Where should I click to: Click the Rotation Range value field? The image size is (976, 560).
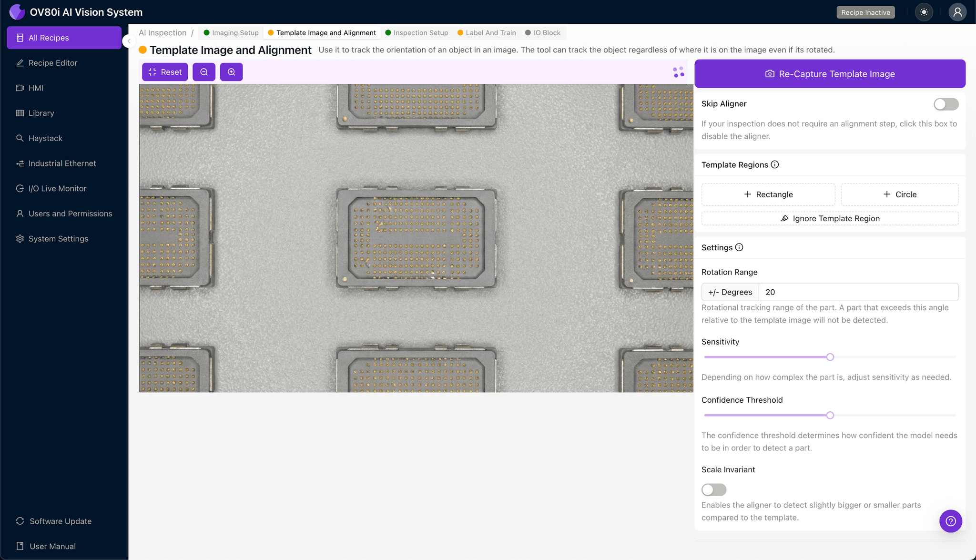point(858,292)
